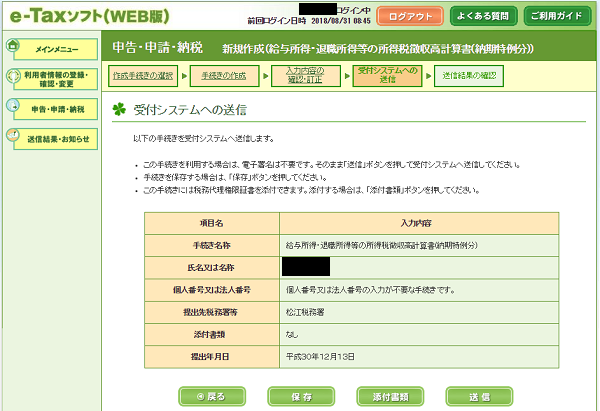Click the 入力内容 table header
600x411 pixels.
pyautogui.click(x=419, y=223)
